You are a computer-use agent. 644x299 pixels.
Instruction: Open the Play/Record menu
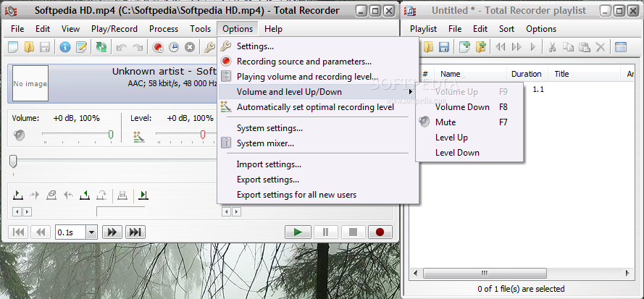(114, 29)
